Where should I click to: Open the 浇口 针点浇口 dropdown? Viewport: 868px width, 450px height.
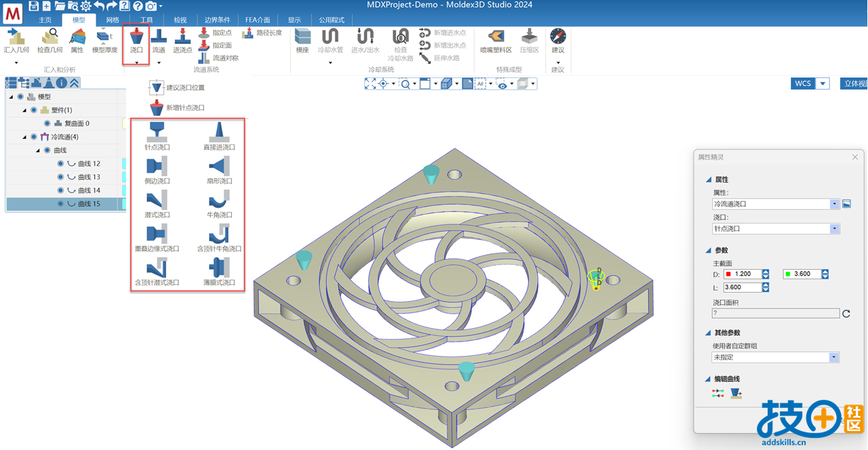[x=835, y=228]
